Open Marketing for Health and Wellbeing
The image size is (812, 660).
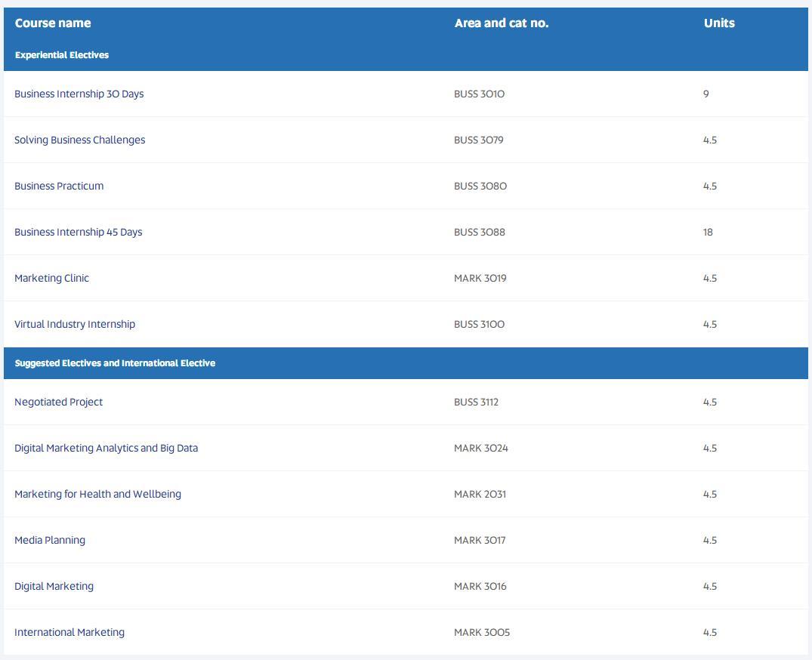pyautogui.click(x=98, y=494)
